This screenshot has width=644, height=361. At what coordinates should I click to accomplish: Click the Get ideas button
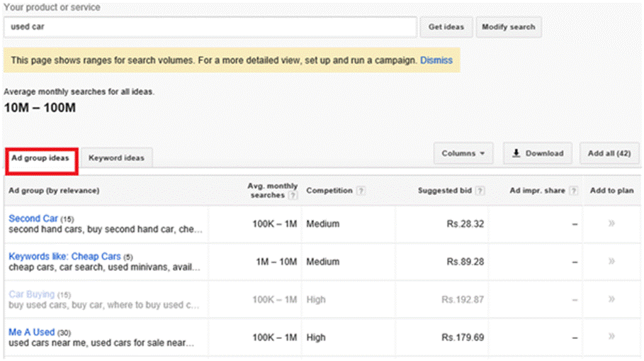pos(446,27)
